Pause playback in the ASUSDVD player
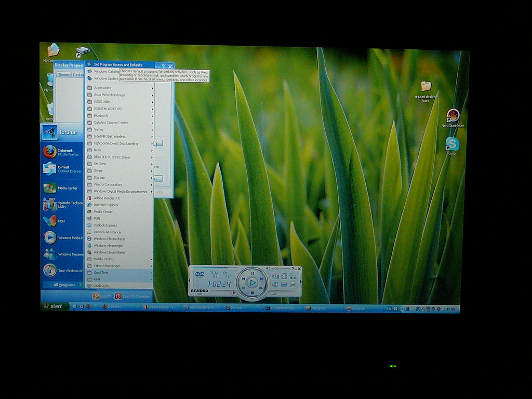This screenshot has width=532, height=399. [253, 273]
